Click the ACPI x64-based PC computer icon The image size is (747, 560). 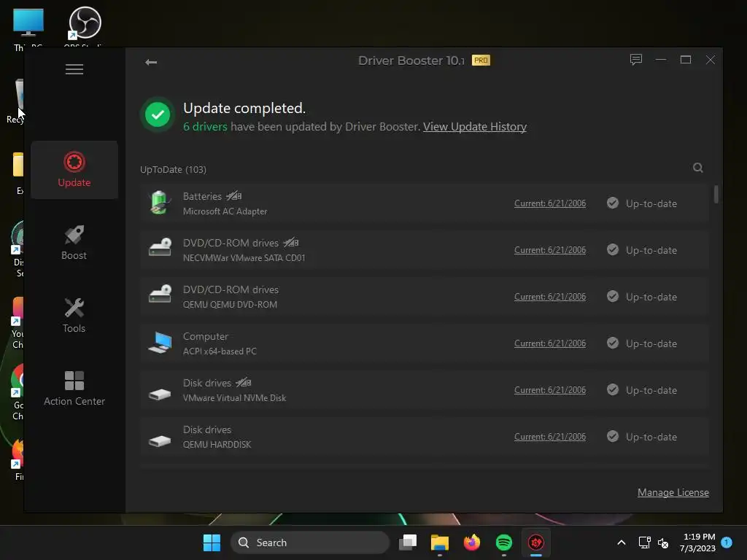[x=160, y=343]
